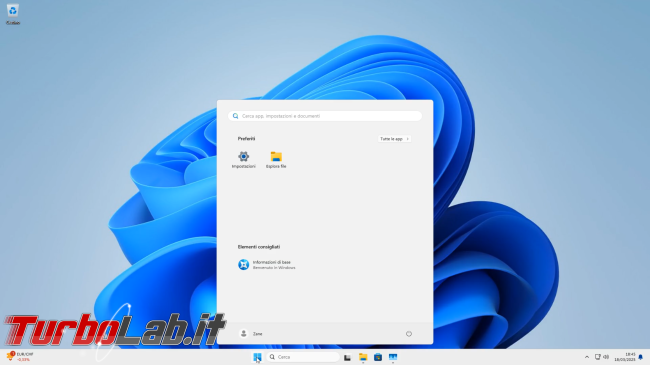Open notifications via the bell icon
The width and height of the screenshot is (650, 365).
pyautogui.click(x=641, y=357)
